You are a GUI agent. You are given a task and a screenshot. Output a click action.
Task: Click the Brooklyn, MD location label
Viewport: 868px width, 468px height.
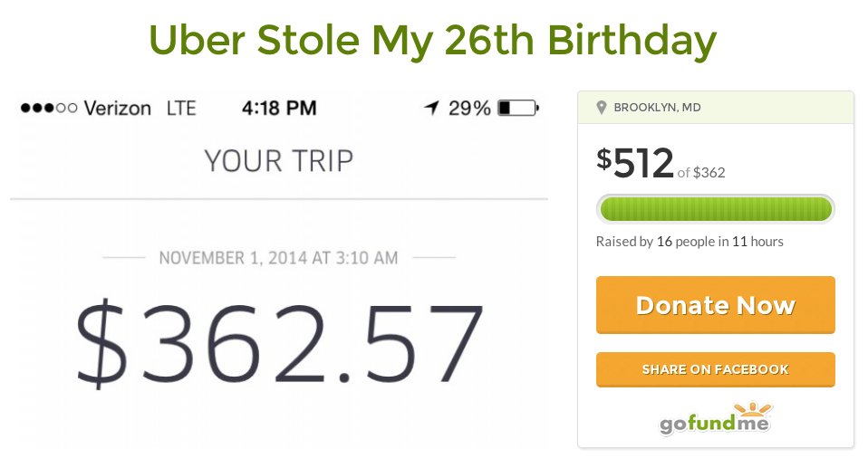click(x=657, y=108)
